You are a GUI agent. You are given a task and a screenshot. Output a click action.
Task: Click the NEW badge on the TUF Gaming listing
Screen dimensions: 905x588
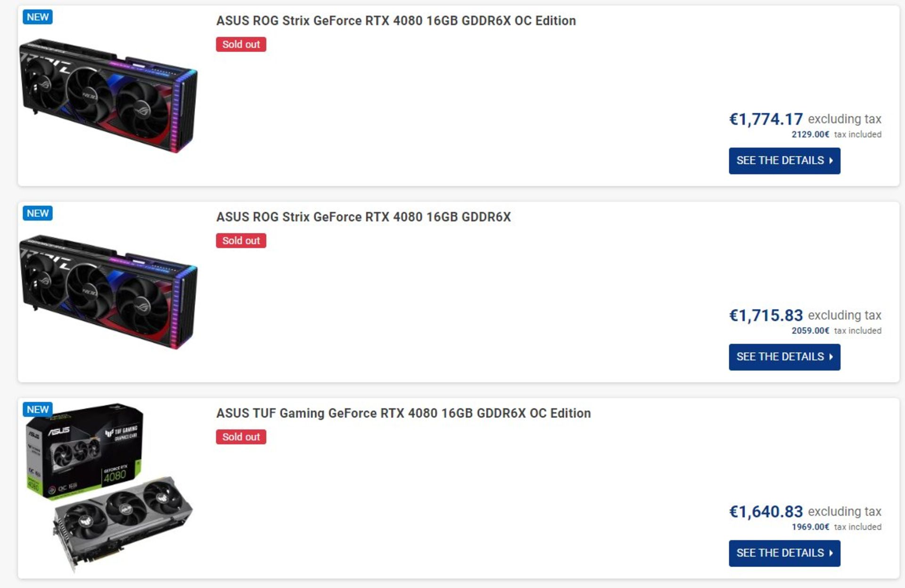38,409
